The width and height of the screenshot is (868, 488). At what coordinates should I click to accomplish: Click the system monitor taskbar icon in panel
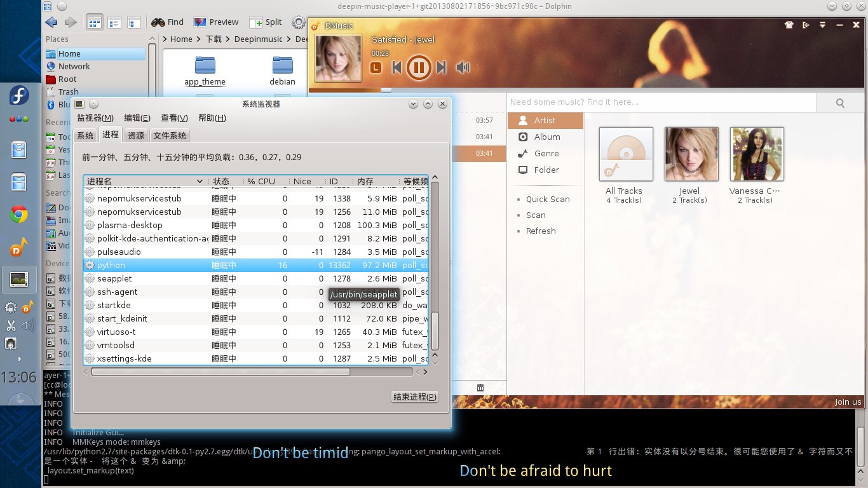18,279
